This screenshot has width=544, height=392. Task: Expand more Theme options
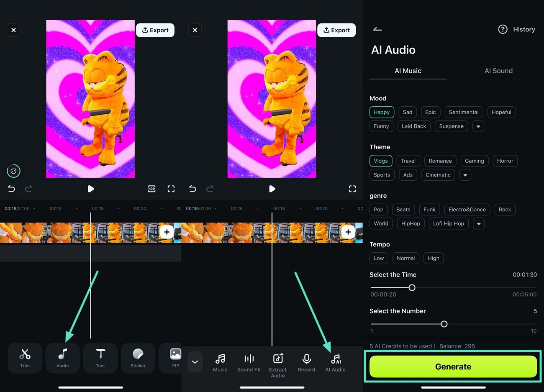[465, 175]
